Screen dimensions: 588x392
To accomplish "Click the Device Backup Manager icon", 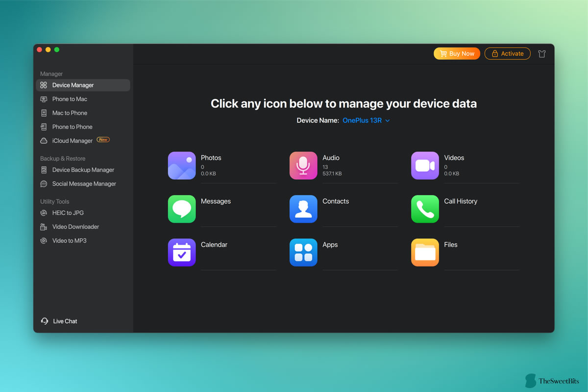I will 44,170.
